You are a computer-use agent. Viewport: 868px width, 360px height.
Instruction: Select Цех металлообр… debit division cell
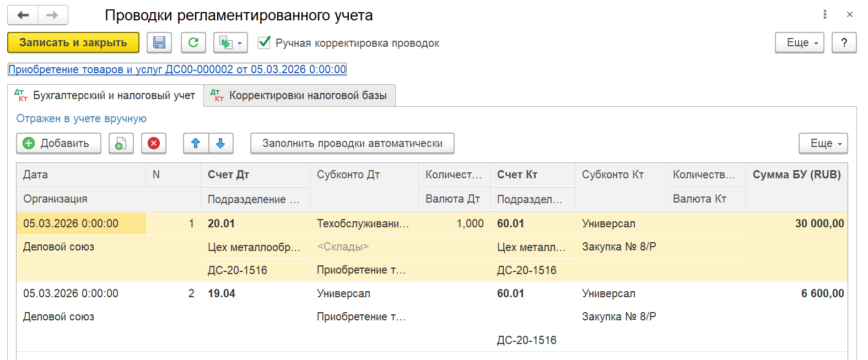(255, 247)
